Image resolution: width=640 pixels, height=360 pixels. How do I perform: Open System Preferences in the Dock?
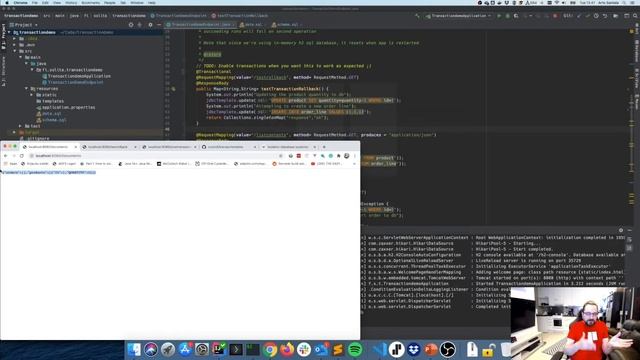(x=202, y=350)
